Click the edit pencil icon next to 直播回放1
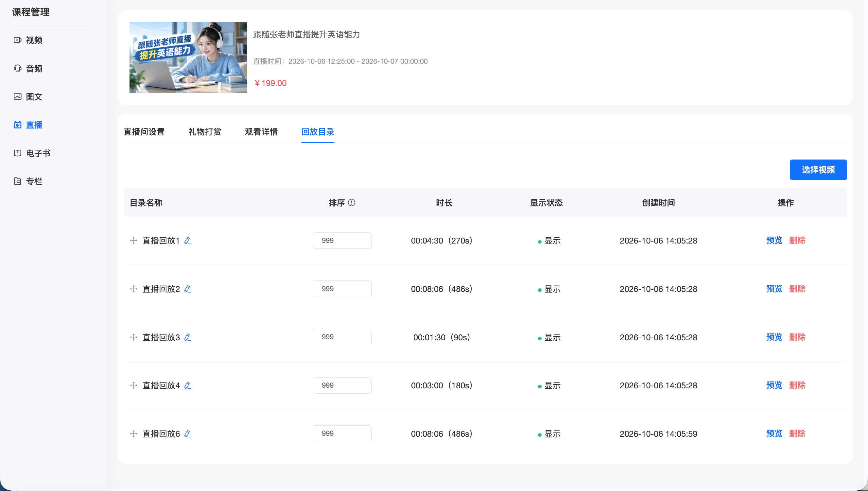 188,241
